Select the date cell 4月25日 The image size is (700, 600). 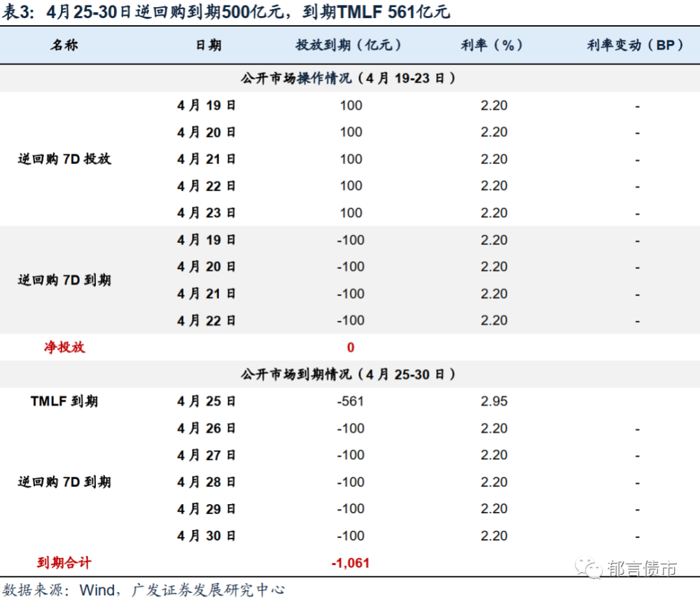tap(206, 401)
